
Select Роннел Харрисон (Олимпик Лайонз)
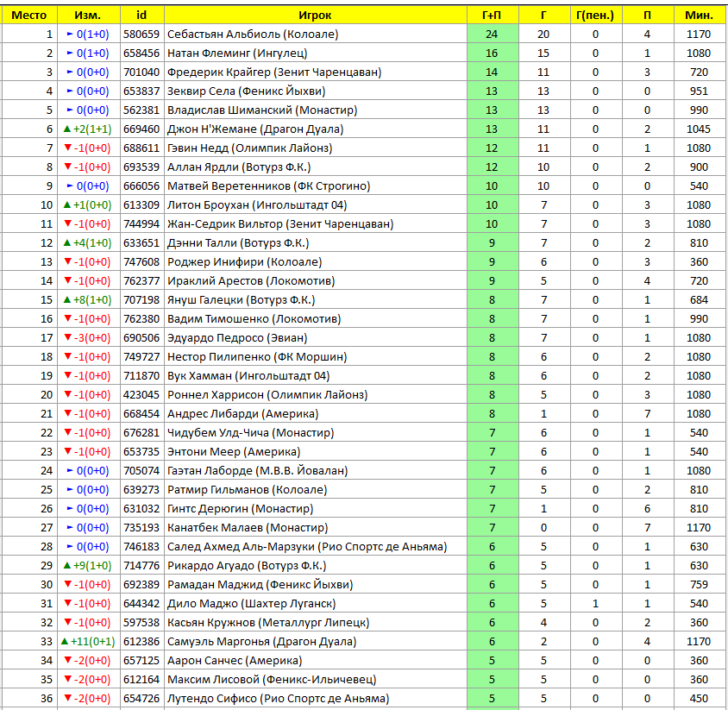pyautogui.click(x=267, y=395)
